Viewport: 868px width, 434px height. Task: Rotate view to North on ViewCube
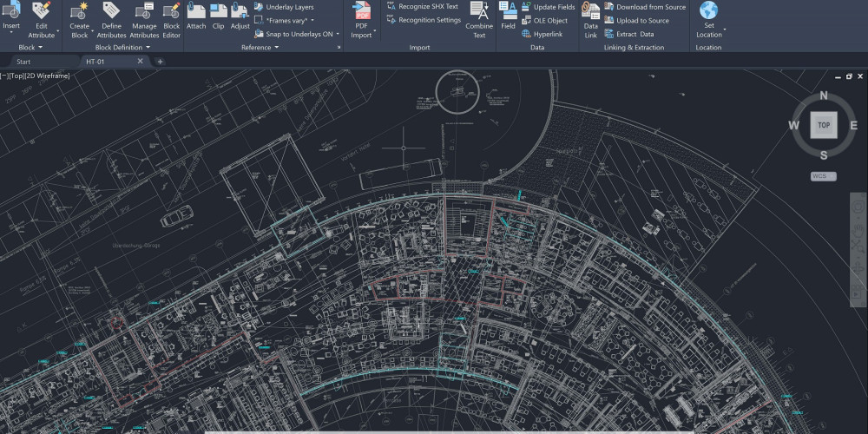tap(824, 95)
